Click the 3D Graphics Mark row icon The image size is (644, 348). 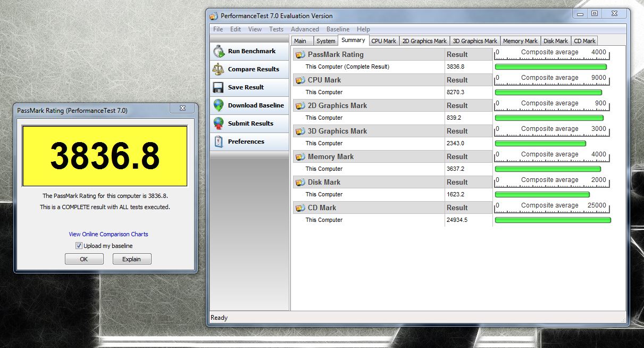click(x=300, y=131)
